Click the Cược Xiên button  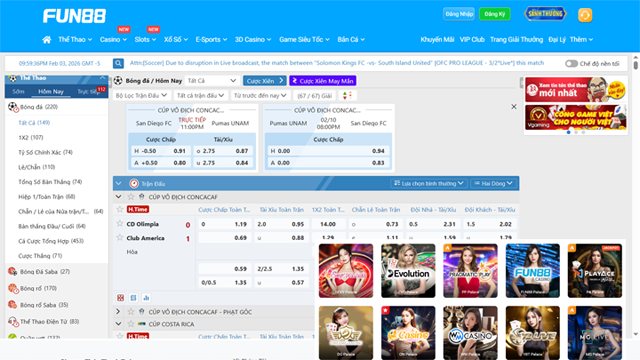point(264,81)
